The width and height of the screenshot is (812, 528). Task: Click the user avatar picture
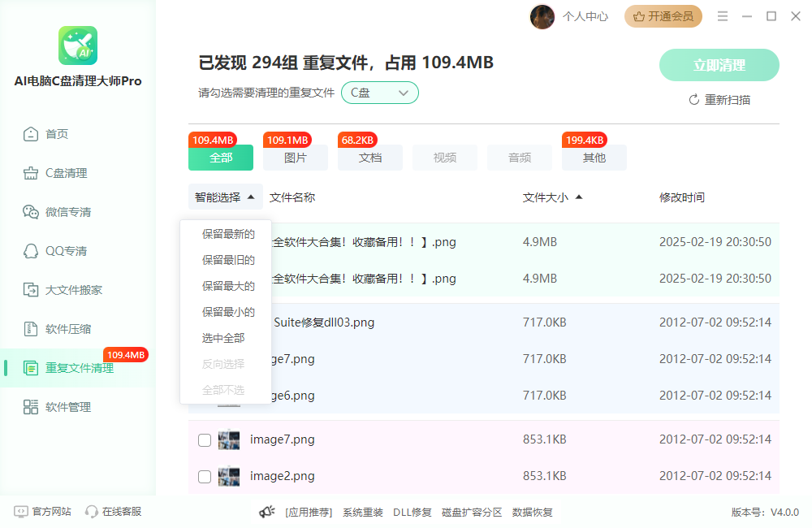tap(542, 16)
